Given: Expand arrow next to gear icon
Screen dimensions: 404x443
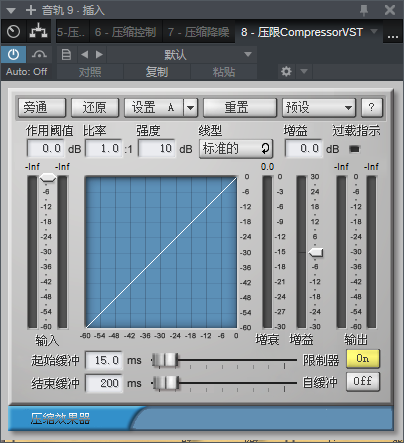Looking at the screenshot, I should tap(304, 71).
